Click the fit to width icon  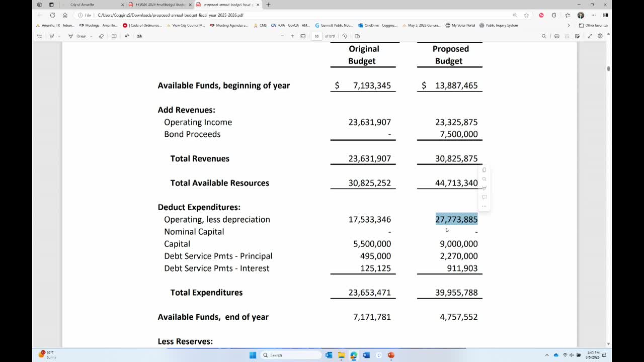pos(303,36)
